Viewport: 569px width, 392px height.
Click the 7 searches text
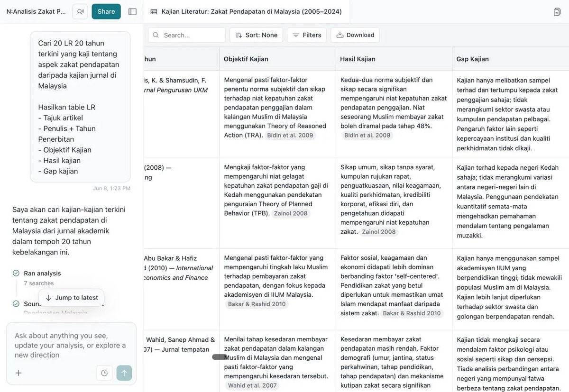click(x=39, y=283)
